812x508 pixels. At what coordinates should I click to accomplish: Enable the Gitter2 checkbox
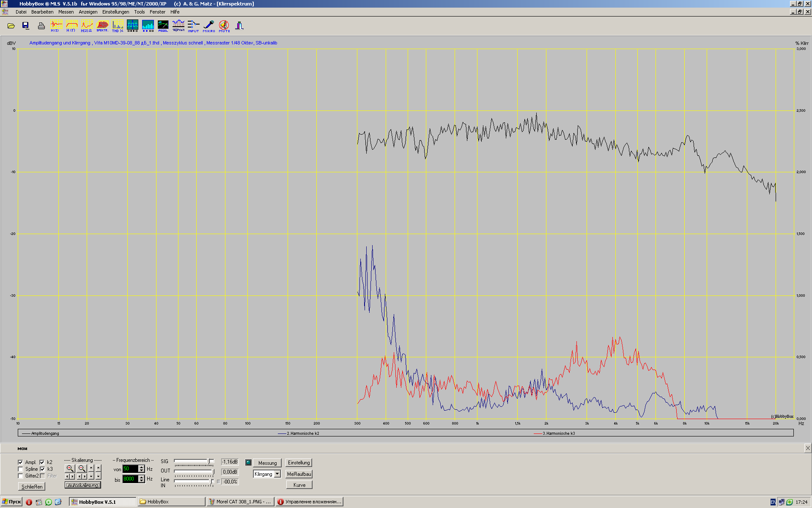click(x=20, y=476)
